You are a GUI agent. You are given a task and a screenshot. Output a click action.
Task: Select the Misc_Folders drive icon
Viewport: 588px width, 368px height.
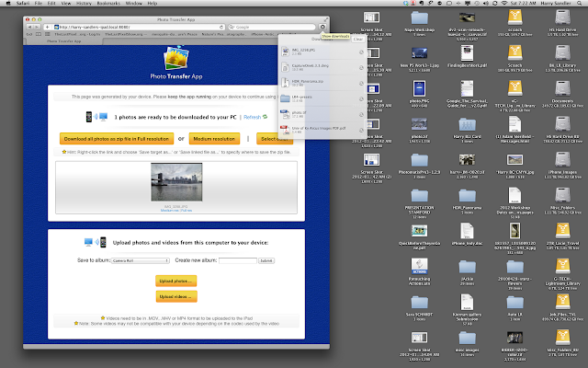coord(562,196)
